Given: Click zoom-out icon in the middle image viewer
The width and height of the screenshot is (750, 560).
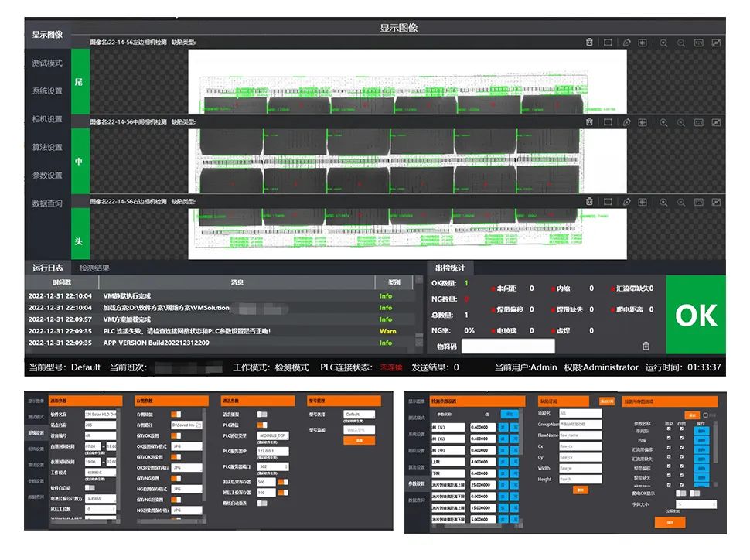Looking at the screenshot, I should pos(681,121).
